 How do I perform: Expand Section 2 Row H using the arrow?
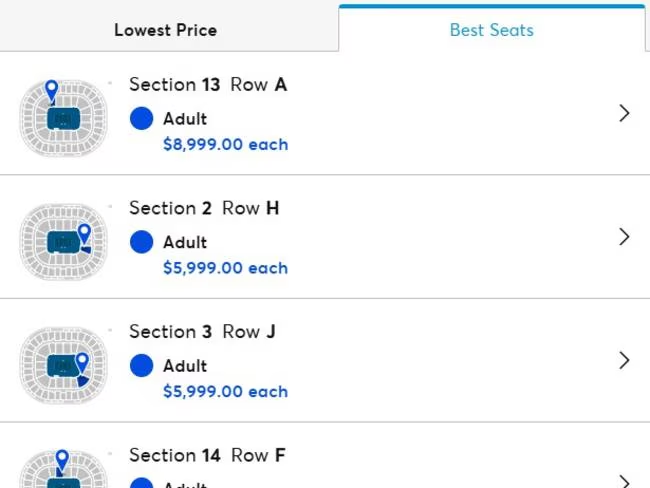624,237
